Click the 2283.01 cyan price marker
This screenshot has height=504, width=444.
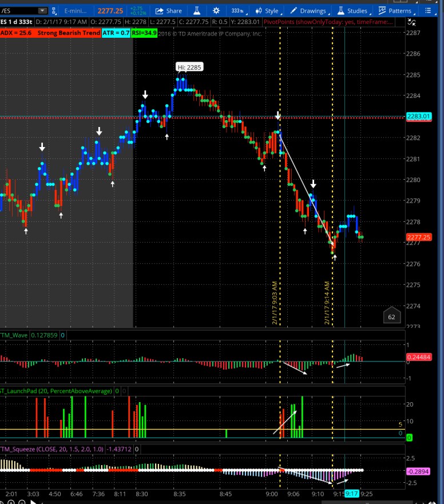click(x=417, y=117)
